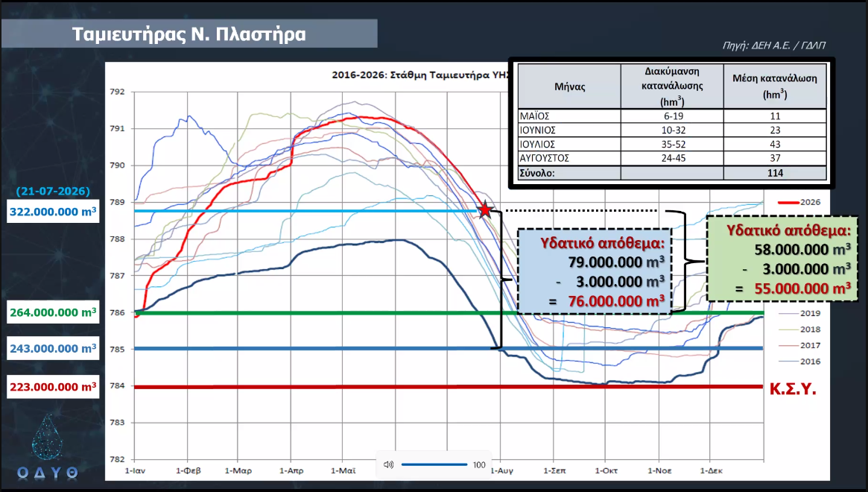Click the 322.000.000 m³ label
868x492 pixels.
(53, 212)
